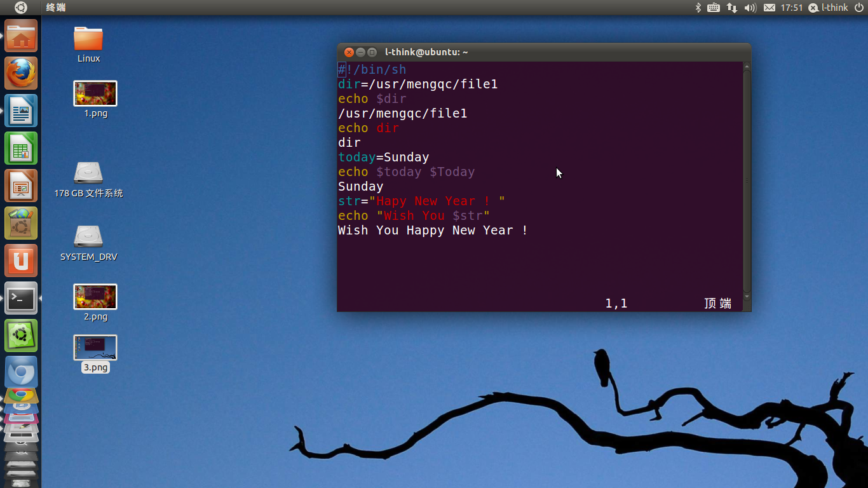Click the line #!/bin/sh in vim

[372, 69]
